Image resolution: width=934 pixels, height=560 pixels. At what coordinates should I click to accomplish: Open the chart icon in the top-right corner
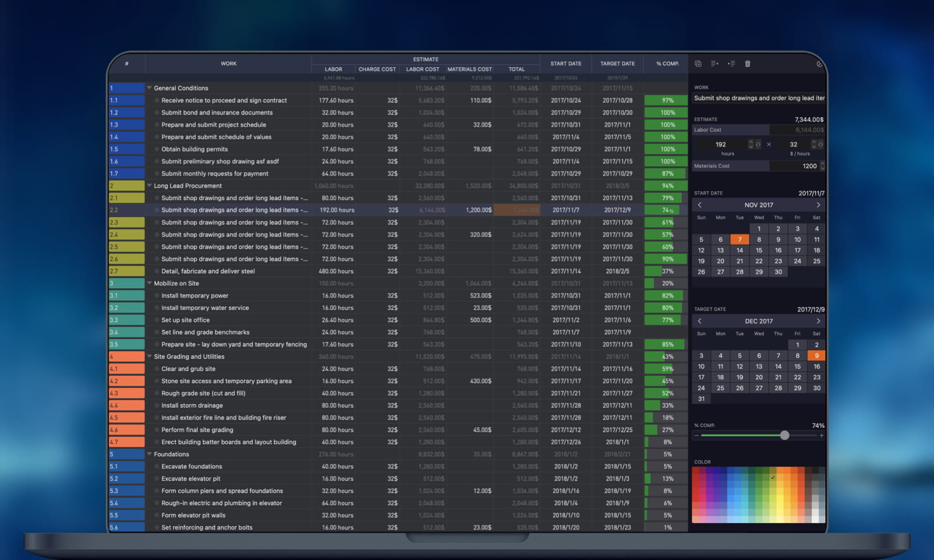820,64
